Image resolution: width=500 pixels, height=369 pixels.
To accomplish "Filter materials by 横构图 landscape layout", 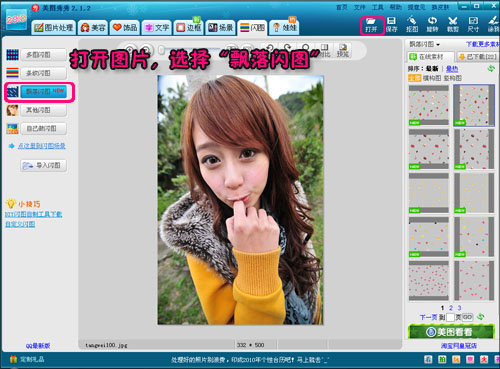I will pyautogui.click(x=432, y=78).
